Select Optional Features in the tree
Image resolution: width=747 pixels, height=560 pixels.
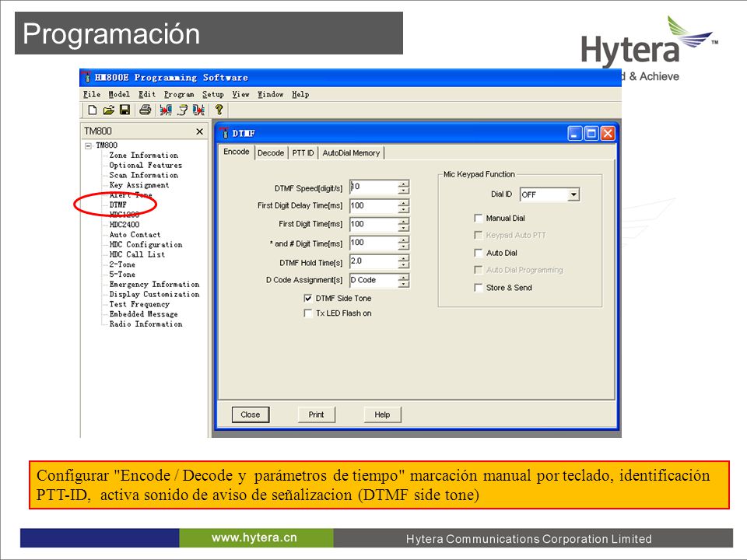[146, 165]
